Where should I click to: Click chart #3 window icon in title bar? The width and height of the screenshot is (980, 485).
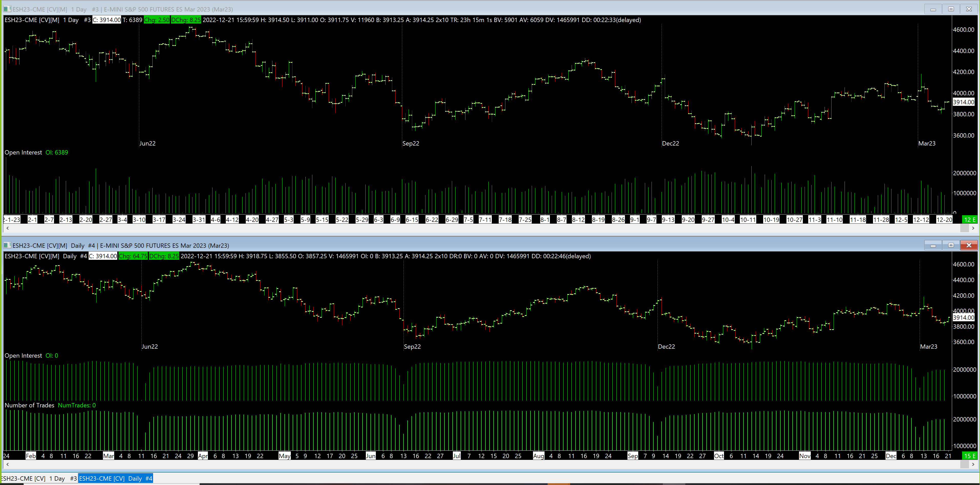point(7,9)
